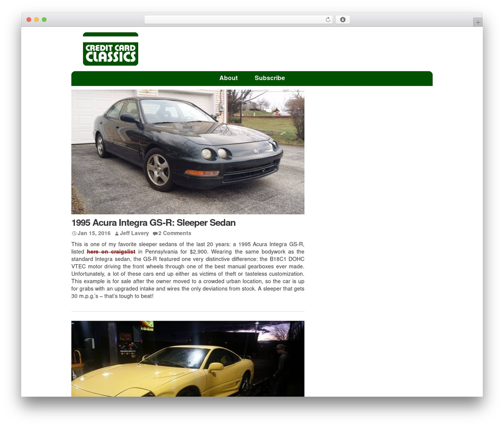Click the comment bubble icon beside 2 Comments
The height and width of the screenshot is (427, 504).
[x=155, y=234]
